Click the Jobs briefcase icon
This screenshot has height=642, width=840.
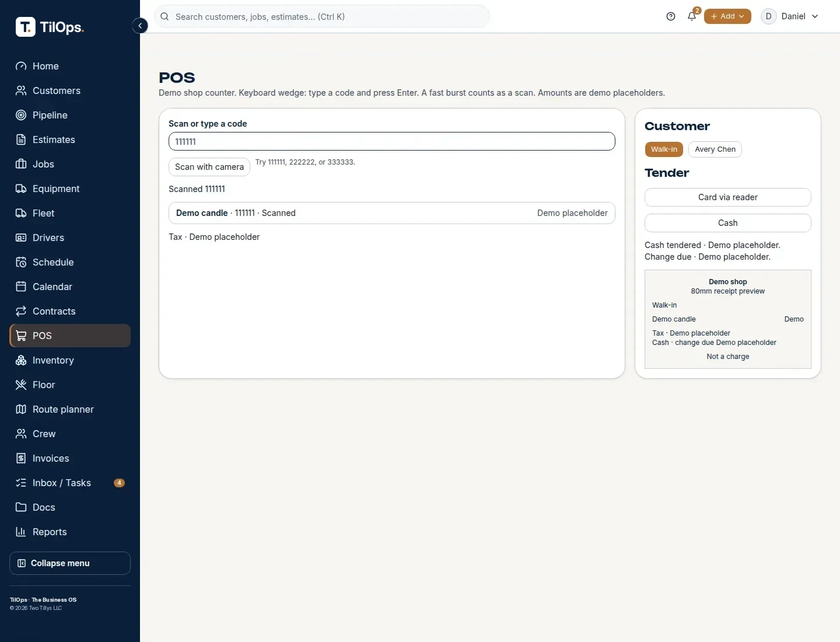pos(21,164)
